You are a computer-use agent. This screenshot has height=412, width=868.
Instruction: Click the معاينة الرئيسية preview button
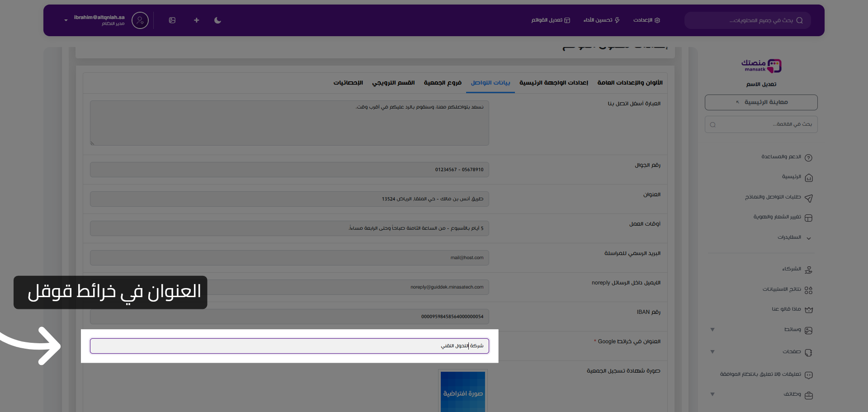pos(761,102)
